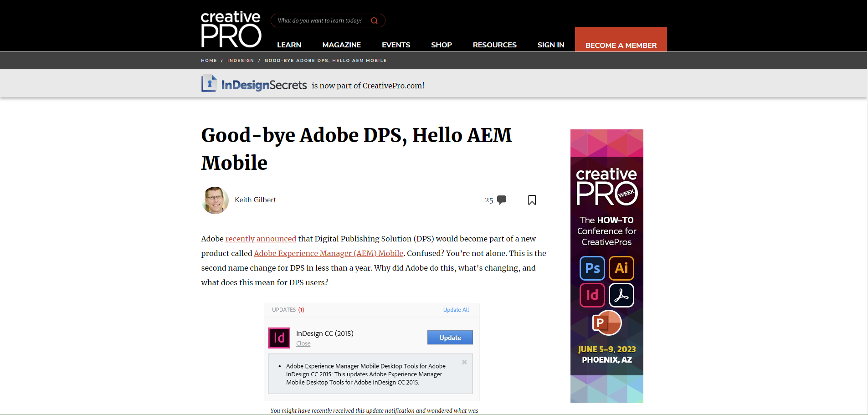Open the MAGAZINE menu
The image size is (868, 415).
point(342,45)
